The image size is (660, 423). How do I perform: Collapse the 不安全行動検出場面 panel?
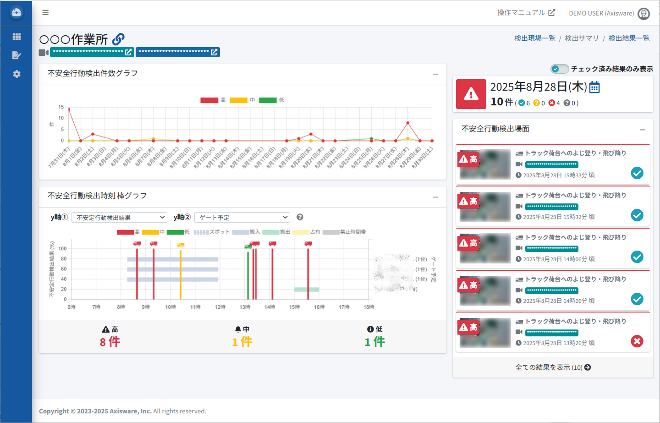click(x=642, y=130)
